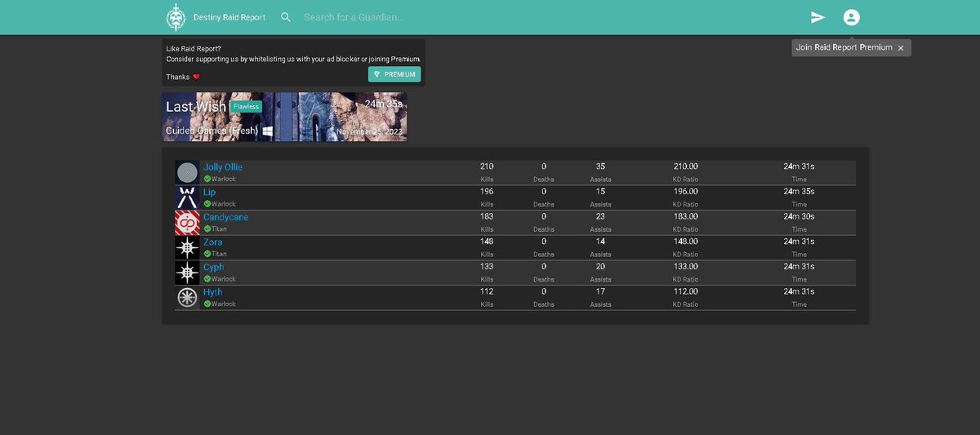The height and width of the screenshot is (435, 980).
Task: Click green completion check in Lip's row
Action: [207, 204]
